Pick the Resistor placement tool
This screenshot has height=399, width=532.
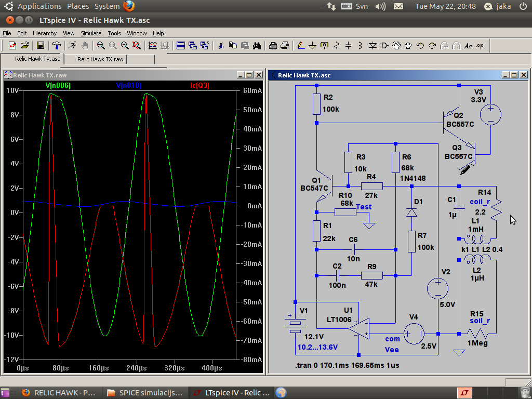click(x=337, y=46)
